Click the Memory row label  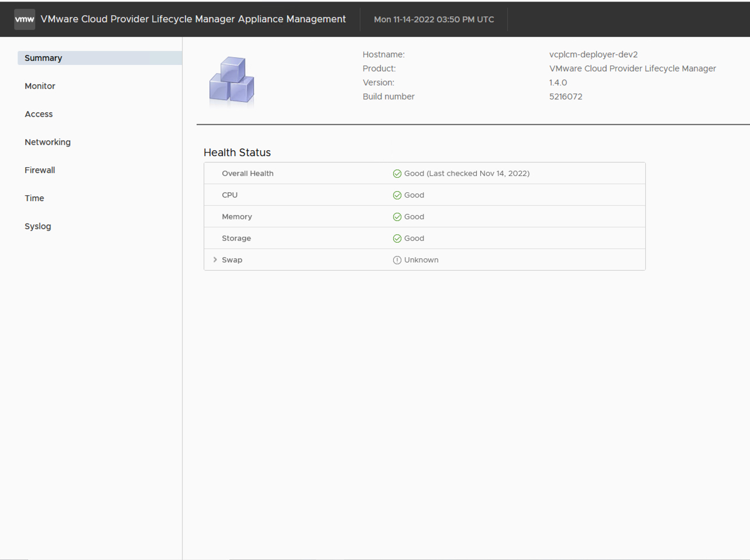(237, 217)
